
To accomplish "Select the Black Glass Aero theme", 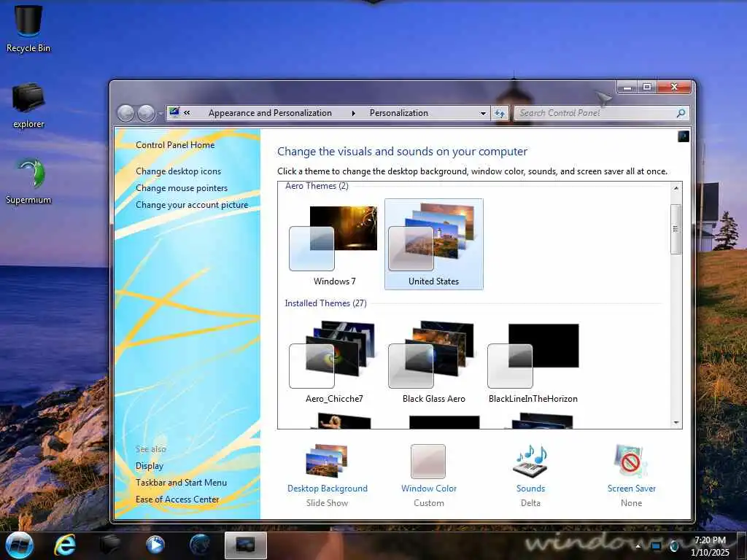I will [433, 362].
